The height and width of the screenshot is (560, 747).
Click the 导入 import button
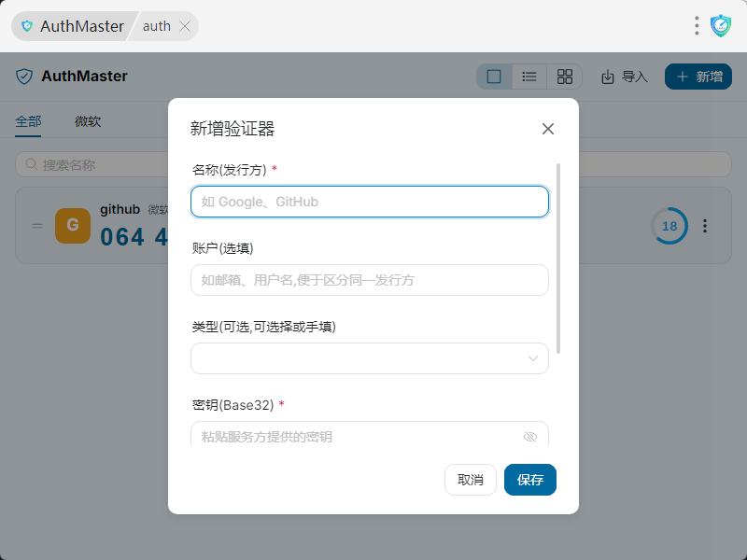pos(625,77)
